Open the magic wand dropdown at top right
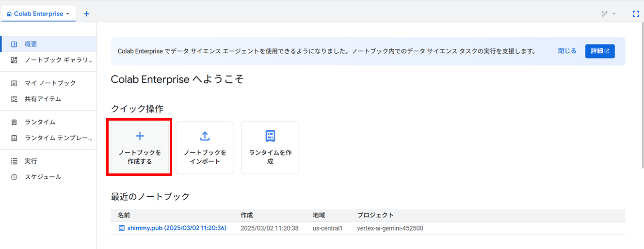 coord(608,14)
